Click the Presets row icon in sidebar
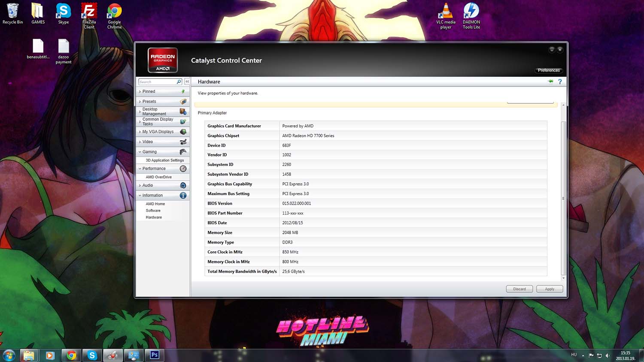 (183, 102)
